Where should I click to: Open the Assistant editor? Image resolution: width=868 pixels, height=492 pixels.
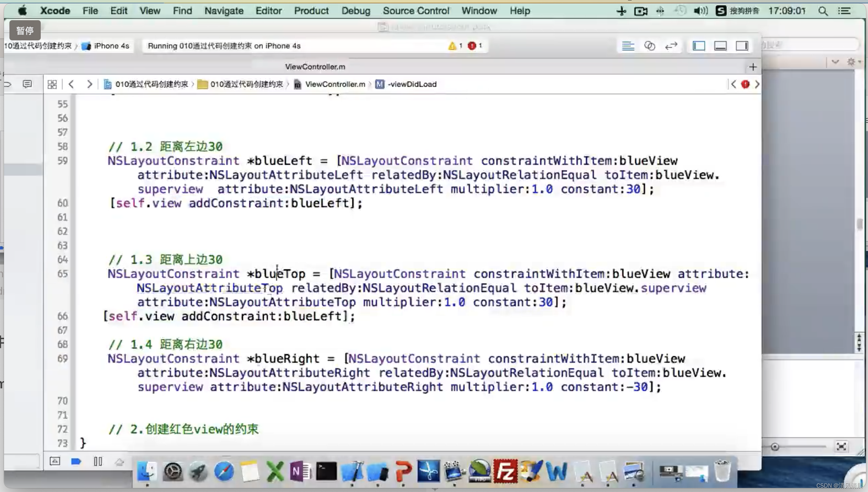click(x=649, y=46)
